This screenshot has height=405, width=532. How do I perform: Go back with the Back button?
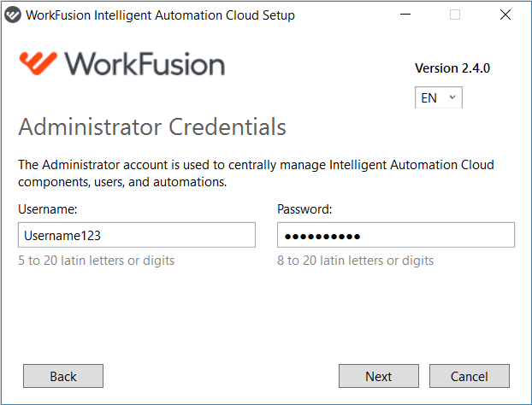point(63,376)
